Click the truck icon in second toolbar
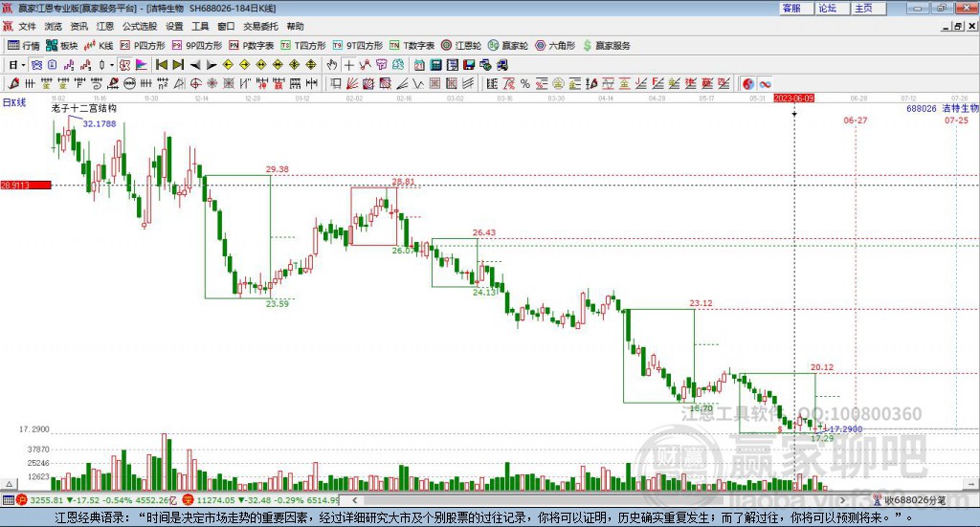 point(501,65)
